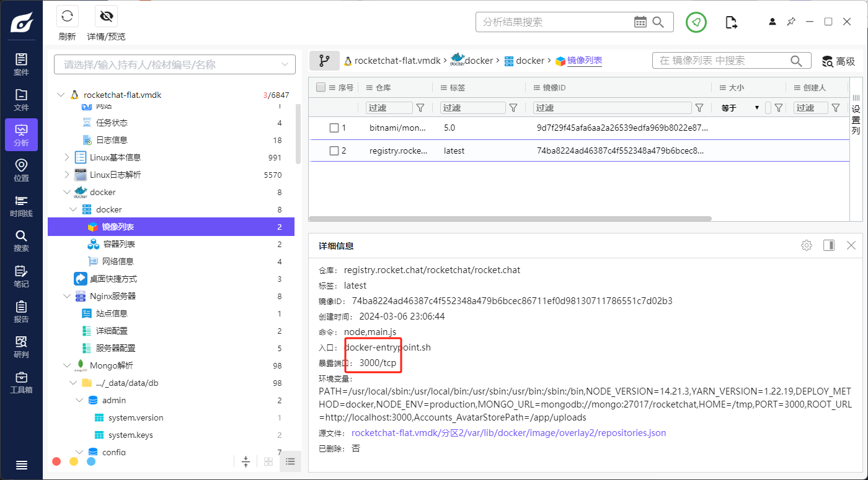Screen dimensions: 868x480
Task: Open the 等于 size filter dropdown
Action: (741, 108)
